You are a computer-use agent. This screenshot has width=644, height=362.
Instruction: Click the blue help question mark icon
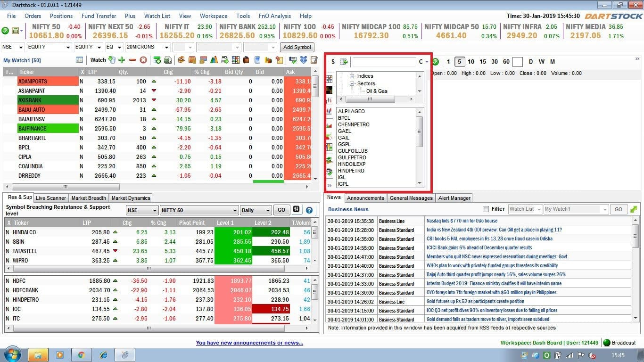pyautogui.click(x=309, y=210)
